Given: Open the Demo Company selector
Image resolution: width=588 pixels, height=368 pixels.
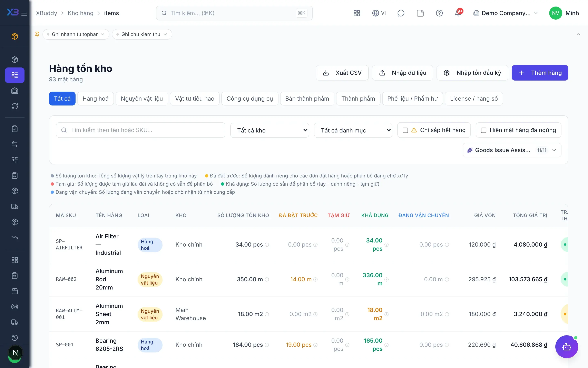Looking at the screenshot, I should point(506,13).
